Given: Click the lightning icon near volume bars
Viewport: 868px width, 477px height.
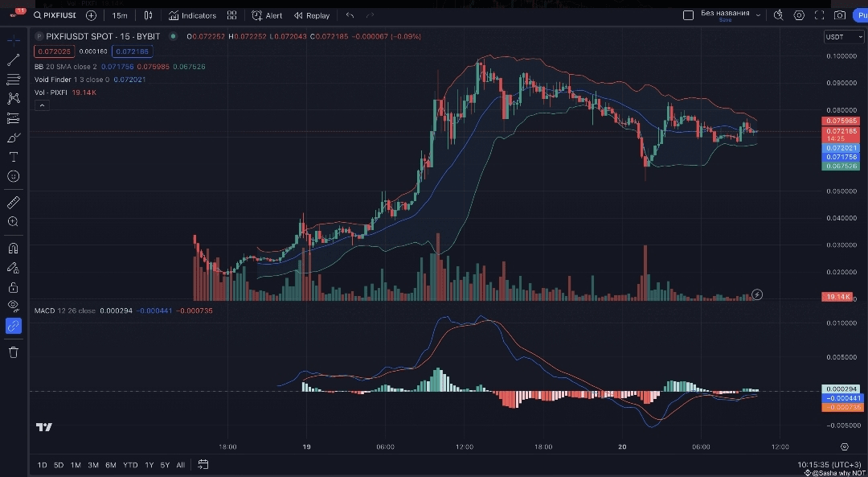Looking at the screenshot, I should pos(757,294).
